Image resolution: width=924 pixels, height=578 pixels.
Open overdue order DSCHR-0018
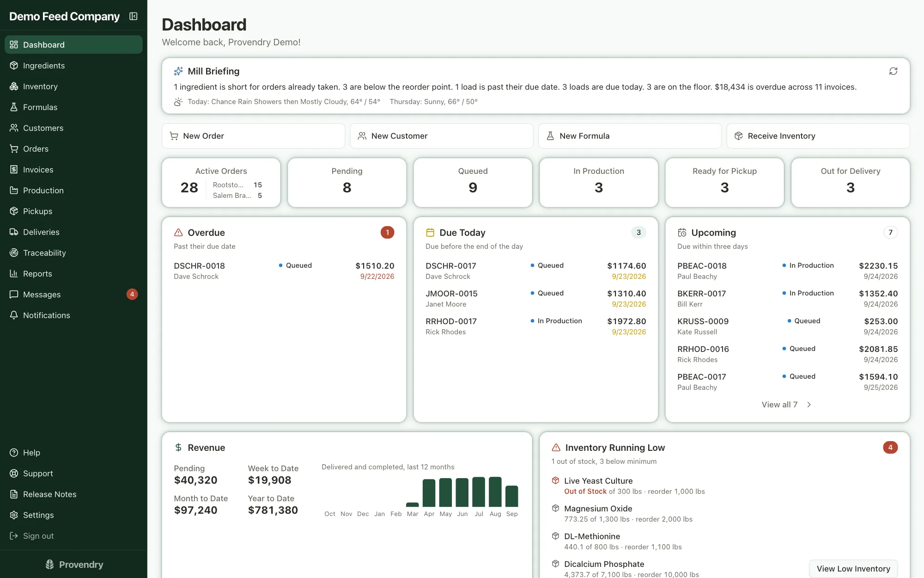pyautogui.click(x=284, y=271)
